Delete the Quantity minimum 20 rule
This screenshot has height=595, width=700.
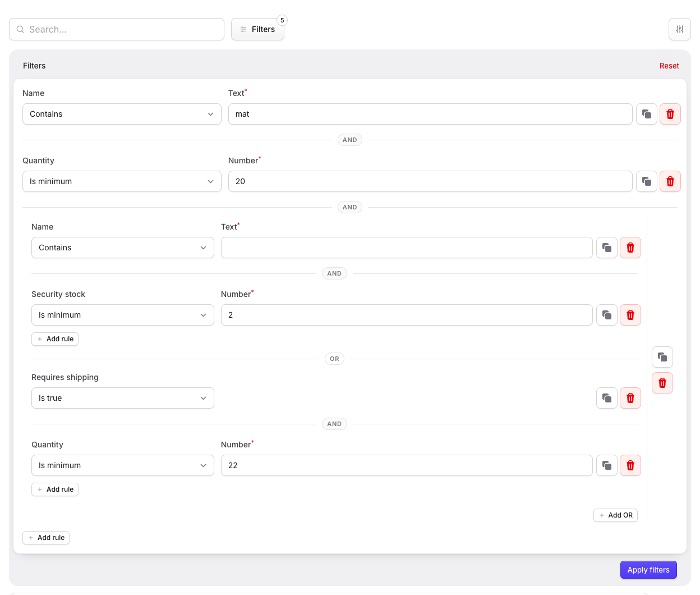pos(670,181)
